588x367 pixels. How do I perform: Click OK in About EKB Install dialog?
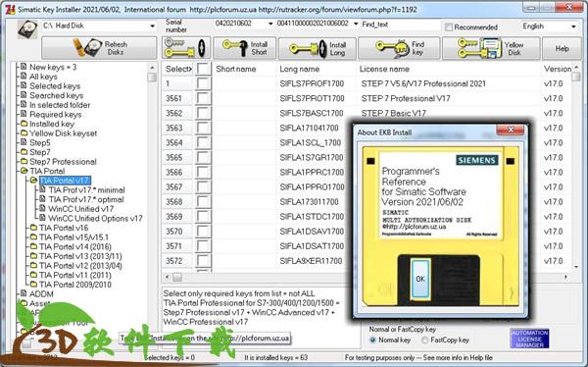click(x=420, y=279)
